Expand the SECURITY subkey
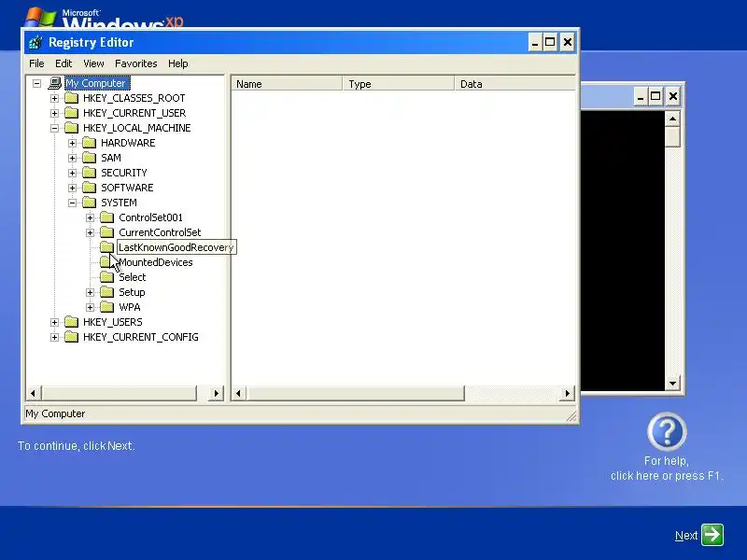The height and width of the screenshot is (560, 747). click(72, 173)
